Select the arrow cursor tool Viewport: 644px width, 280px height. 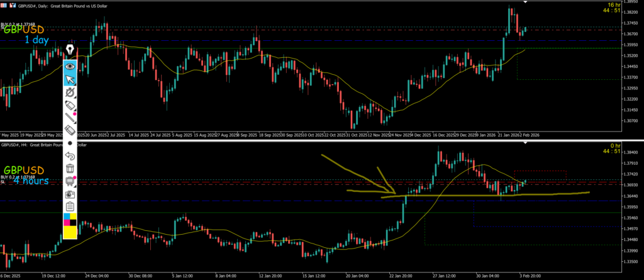coord(70,79)
